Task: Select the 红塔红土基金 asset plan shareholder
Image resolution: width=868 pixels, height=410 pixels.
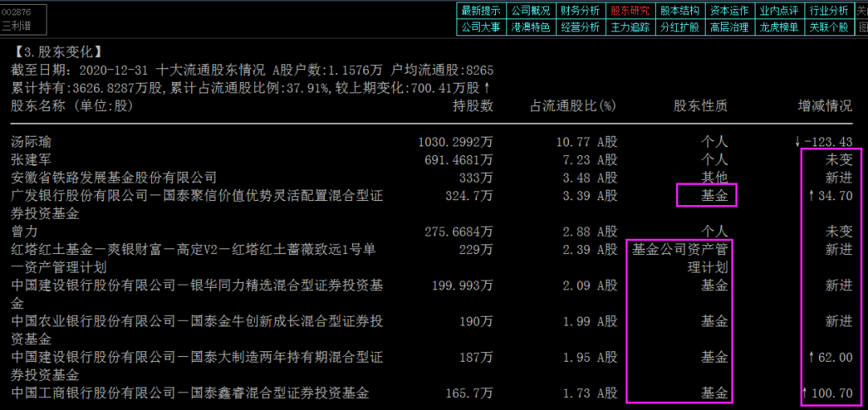Action: tap(193, 258)
